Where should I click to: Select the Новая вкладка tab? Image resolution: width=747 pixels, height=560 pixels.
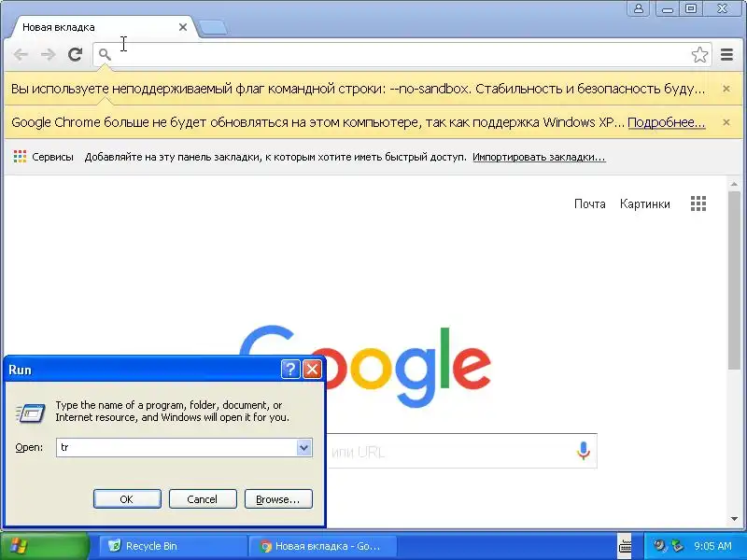point(98,27)
